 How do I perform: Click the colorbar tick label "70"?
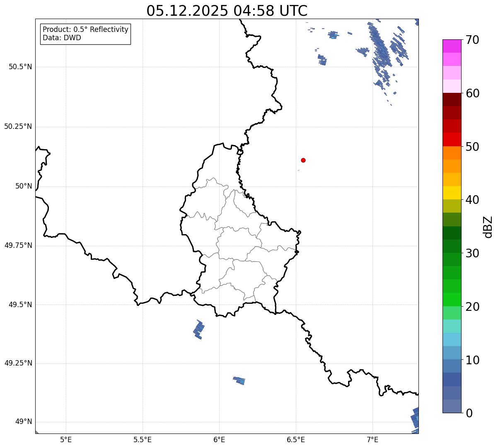click(472, 40)
